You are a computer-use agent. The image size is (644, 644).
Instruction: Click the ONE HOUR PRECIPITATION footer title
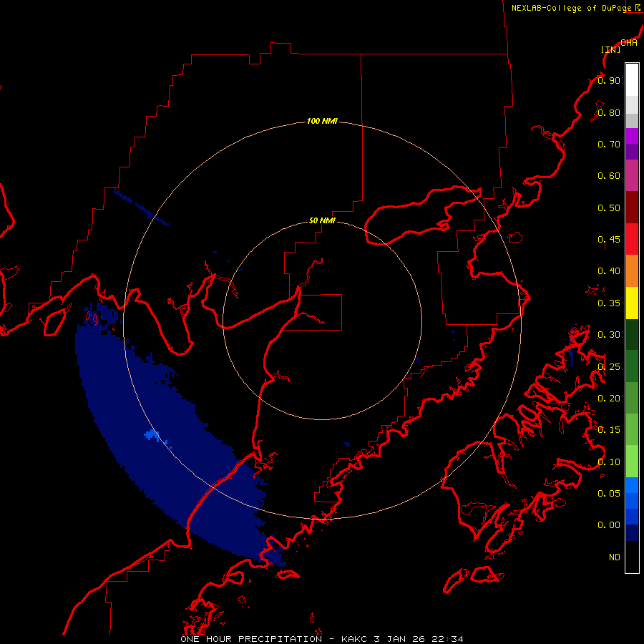[251, 639]
